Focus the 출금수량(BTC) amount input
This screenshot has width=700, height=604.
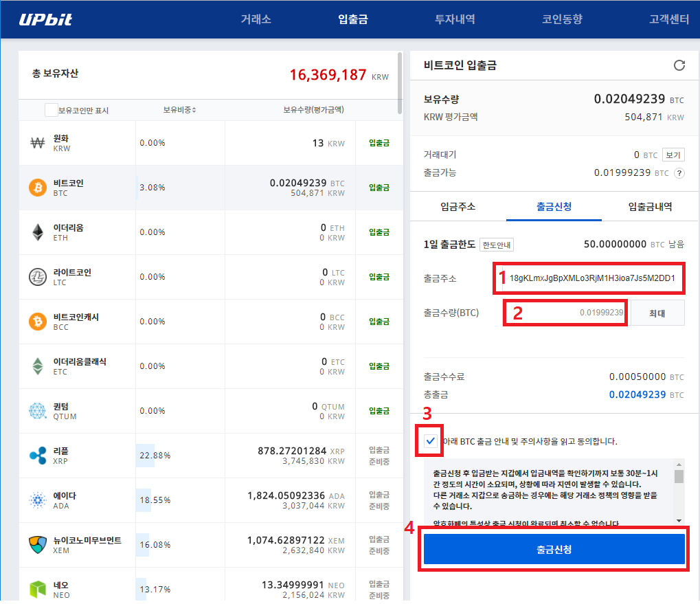[565, 313]
